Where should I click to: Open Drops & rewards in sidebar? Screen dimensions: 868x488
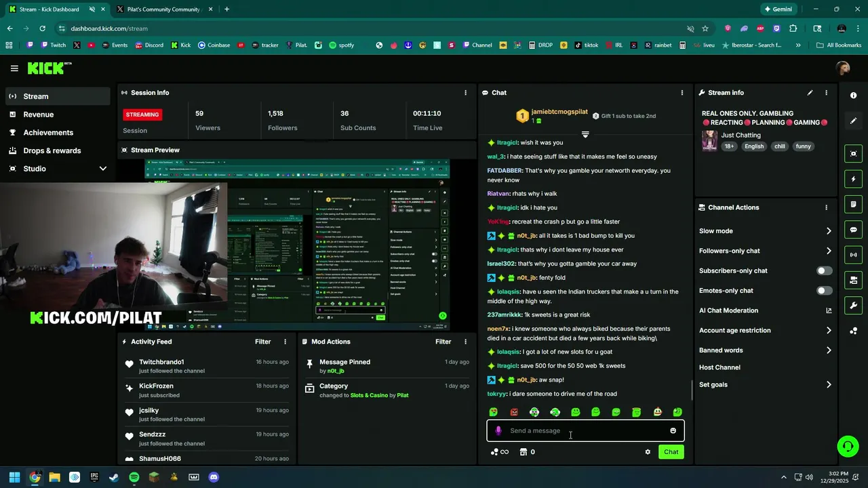click(x=58, y=150)
